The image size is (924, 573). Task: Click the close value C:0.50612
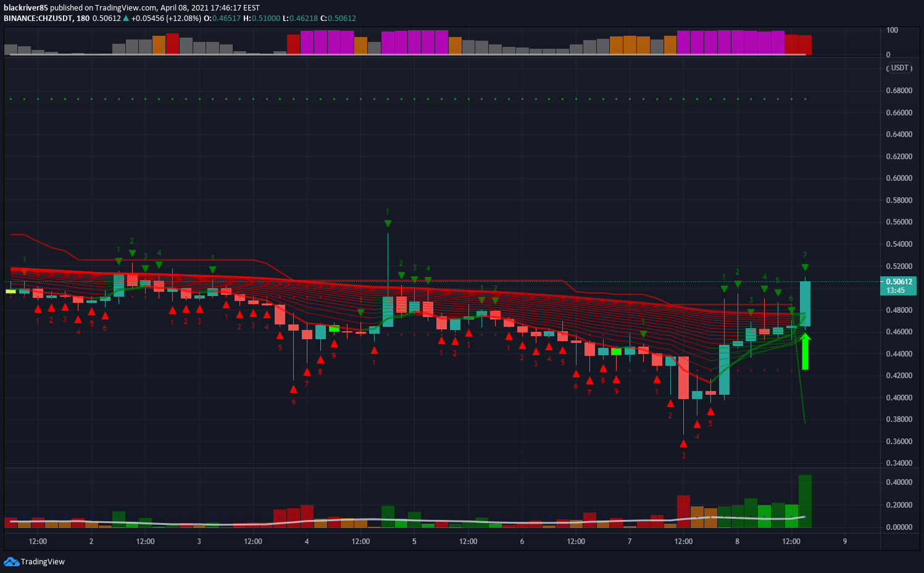coord(338,19)
